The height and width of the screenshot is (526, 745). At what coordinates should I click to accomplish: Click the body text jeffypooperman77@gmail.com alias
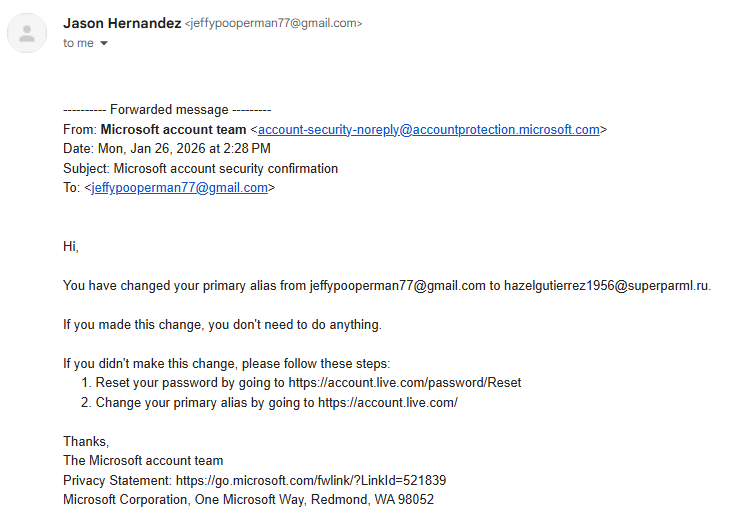398,286
